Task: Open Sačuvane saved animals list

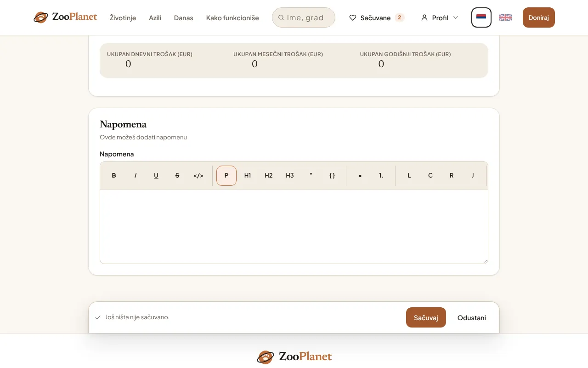Action: 377,17
